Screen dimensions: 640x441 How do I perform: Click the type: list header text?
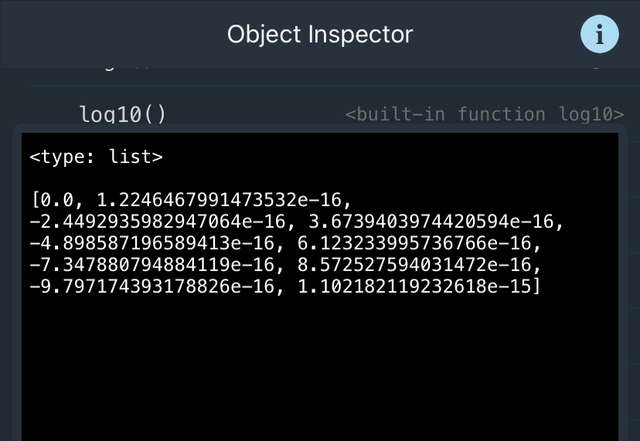coord(95,157)
